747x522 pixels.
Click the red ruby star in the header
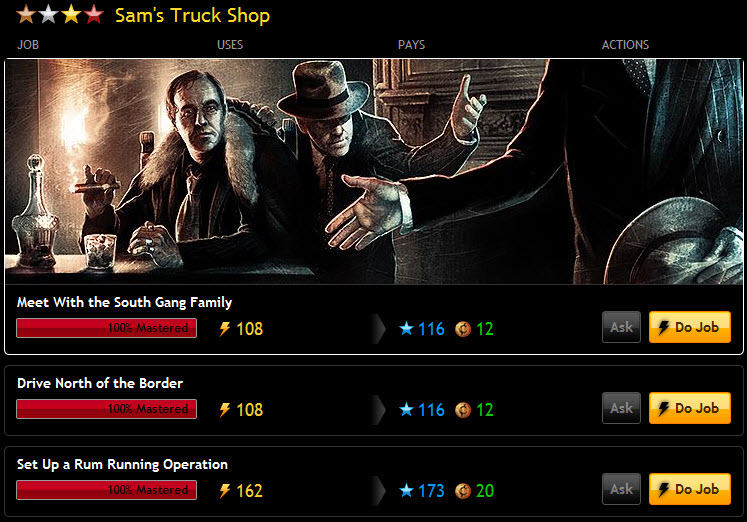click(94, 14)
